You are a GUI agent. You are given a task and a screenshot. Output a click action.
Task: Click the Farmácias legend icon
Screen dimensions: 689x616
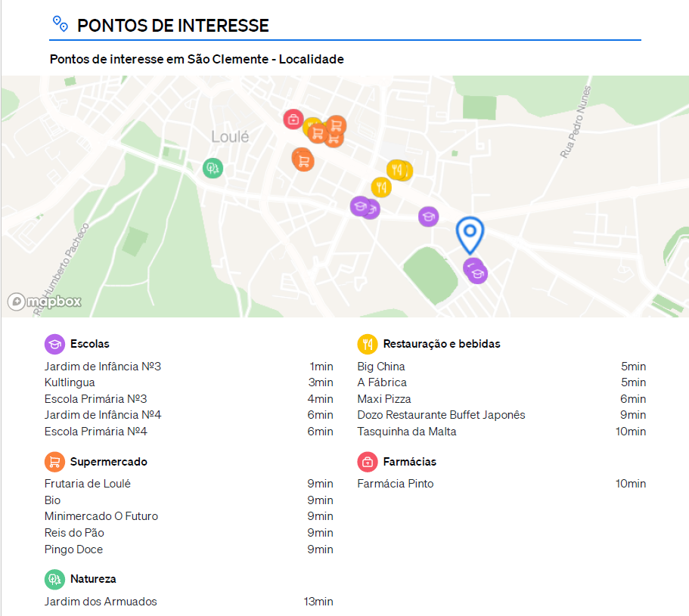(x=367, y=462)
